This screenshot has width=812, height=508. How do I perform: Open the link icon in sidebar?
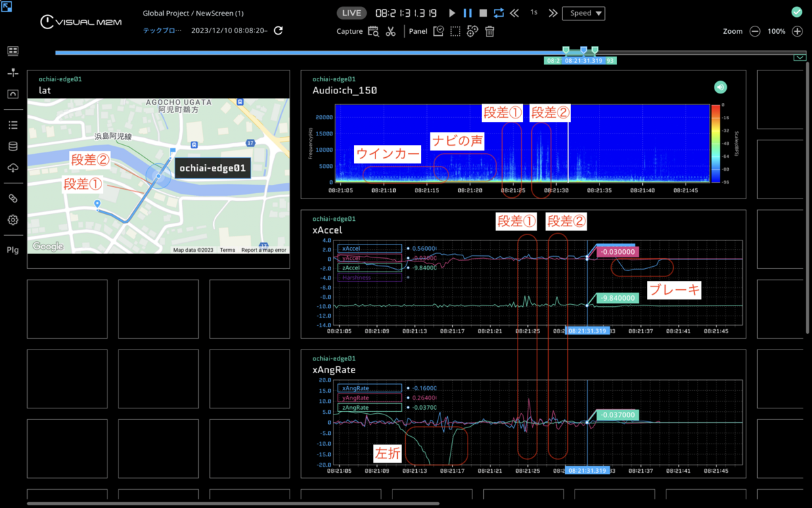click(13, 198)
